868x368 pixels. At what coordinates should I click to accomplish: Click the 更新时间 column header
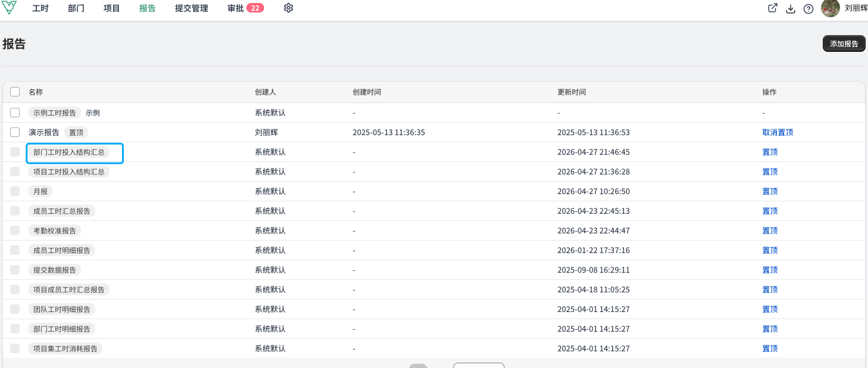(x=572, y=92)
